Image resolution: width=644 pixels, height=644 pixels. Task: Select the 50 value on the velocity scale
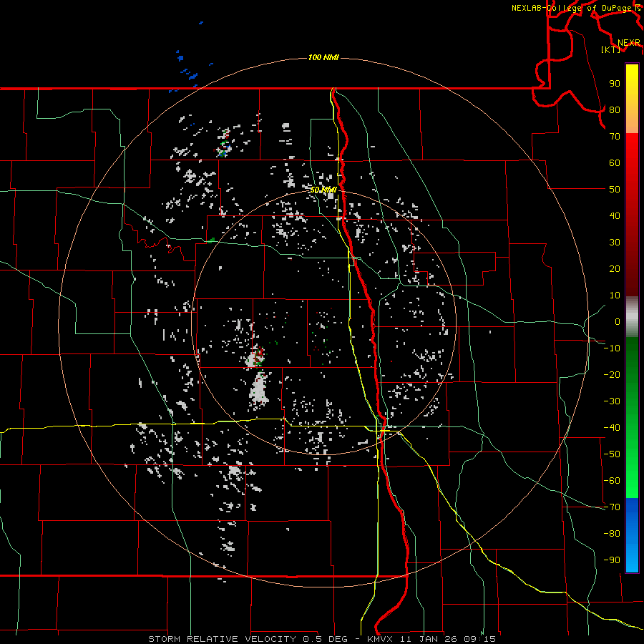(x=615, y=190)
